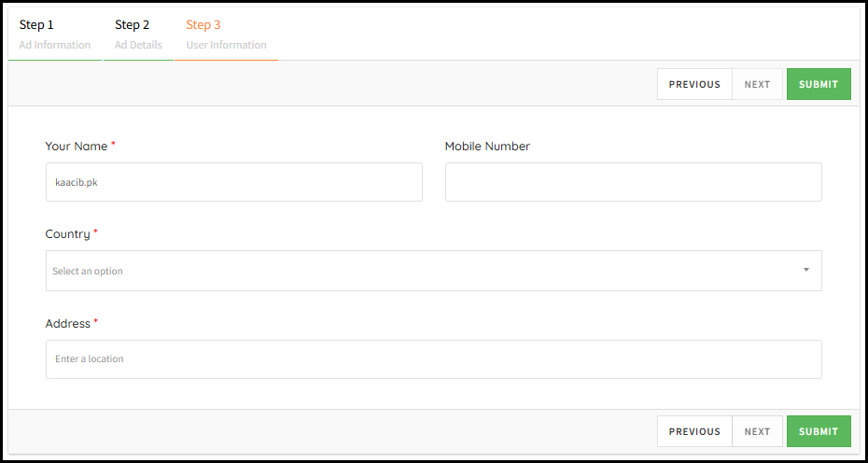Click the "Your Name" field label
Image resolution: width=868 pixels, height=463 pixels.
pos(77,147)
